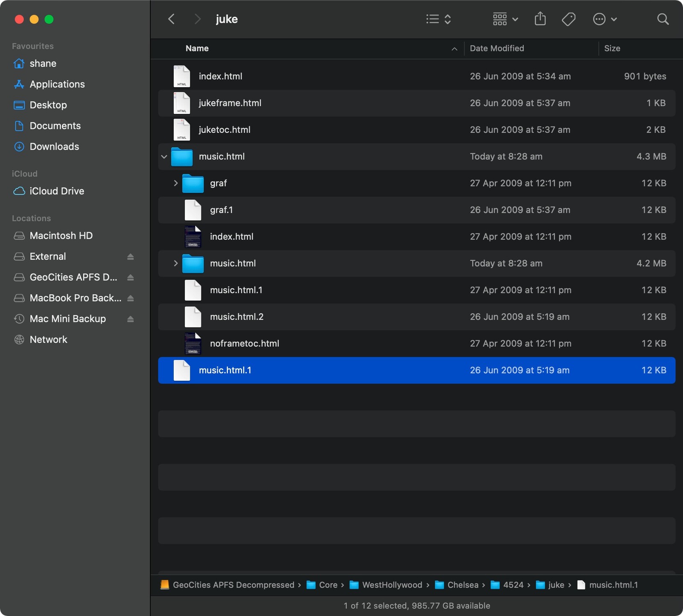
Task: Eject the External drive
Action: coord(131,257)
